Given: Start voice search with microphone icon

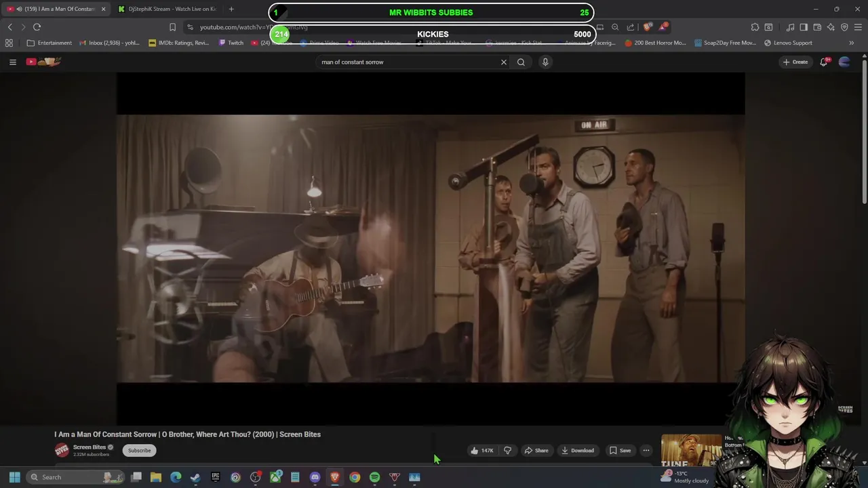Looking at the screenshot, I should [545, 62].
